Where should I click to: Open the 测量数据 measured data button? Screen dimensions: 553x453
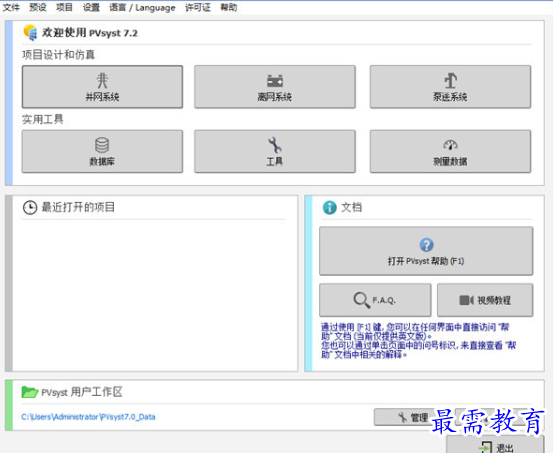(450, 151)
